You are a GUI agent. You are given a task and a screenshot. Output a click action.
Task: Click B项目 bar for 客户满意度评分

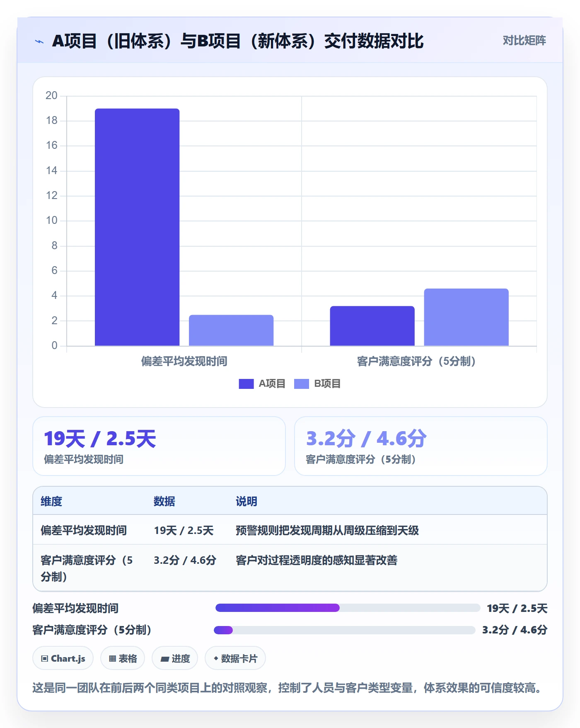tap(466, 317)
